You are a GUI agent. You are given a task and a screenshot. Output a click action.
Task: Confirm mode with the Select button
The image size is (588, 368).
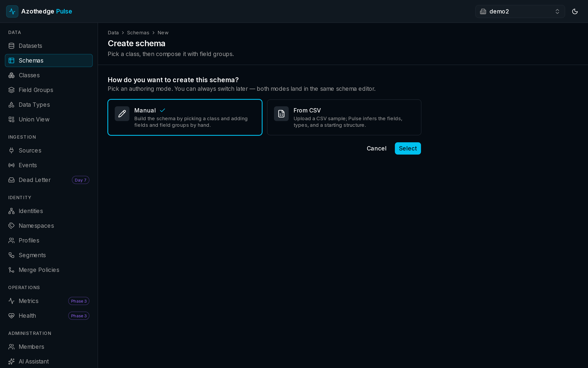click(x=408, y=148)
